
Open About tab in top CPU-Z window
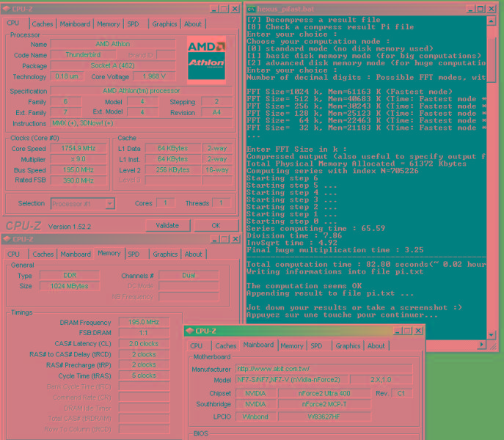click(193, 24)
